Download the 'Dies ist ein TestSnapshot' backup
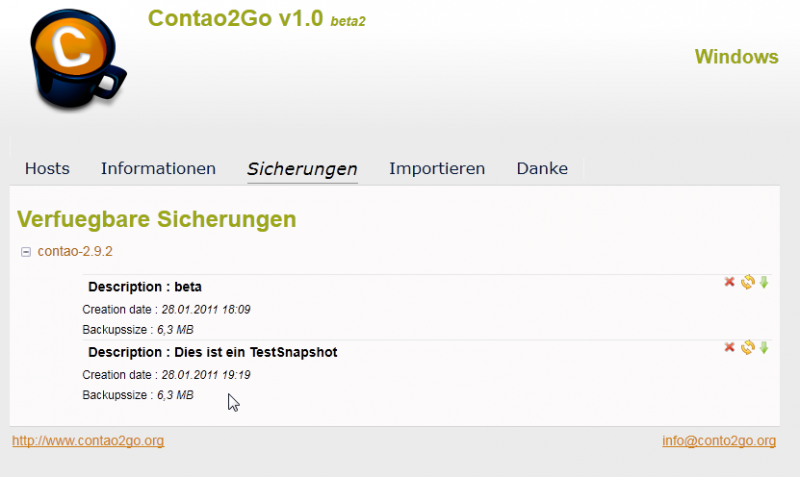 click(764, 347)
